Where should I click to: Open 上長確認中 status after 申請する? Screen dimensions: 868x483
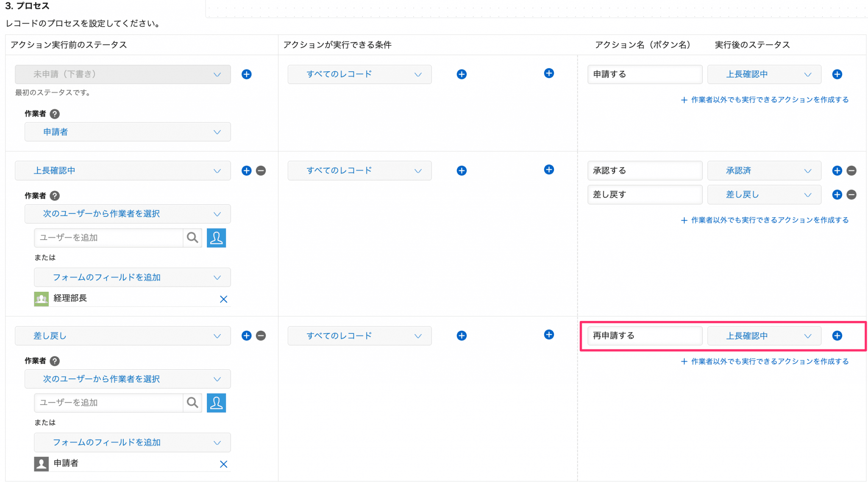[x=765, y=74]
